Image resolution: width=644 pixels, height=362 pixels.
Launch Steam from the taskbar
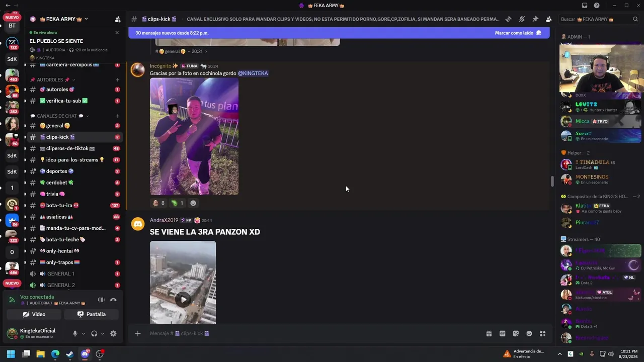(x=70, y=354)
